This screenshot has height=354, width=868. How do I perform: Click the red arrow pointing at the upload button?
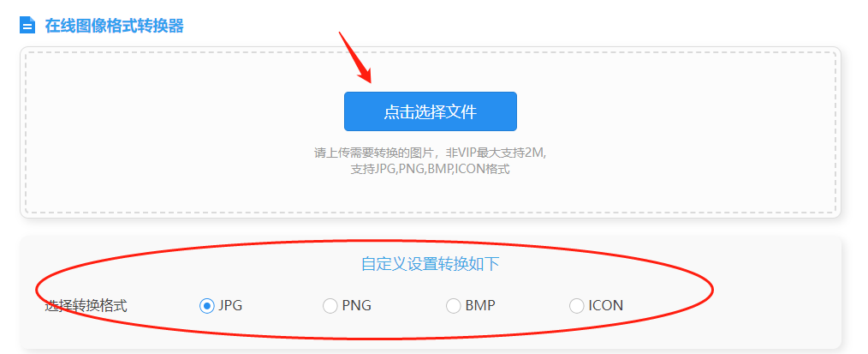pos(355,57)
